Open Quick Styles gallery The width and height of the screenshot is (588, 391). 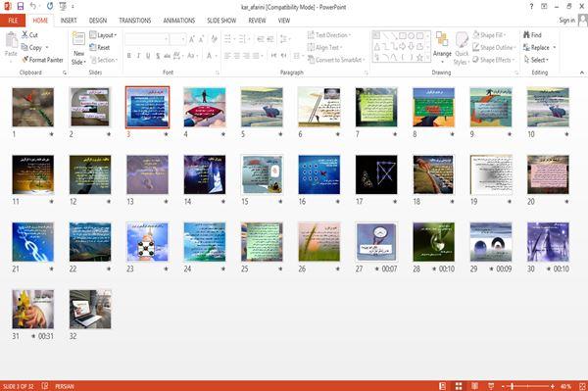pyautogui.click(x=462, y=49)
